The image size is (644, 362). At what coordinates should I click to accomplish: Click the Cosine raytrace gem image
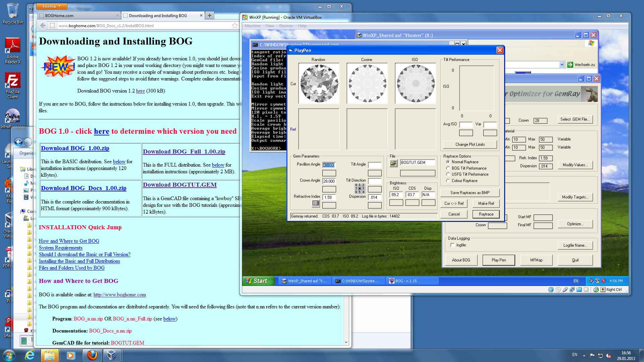367,83
